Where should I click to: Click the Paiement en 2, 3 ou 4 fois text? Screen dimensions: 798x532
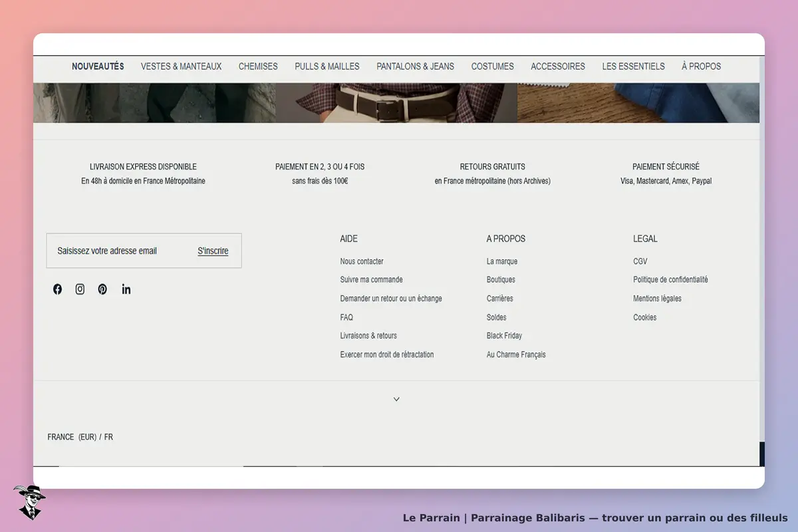coord(320,166)
